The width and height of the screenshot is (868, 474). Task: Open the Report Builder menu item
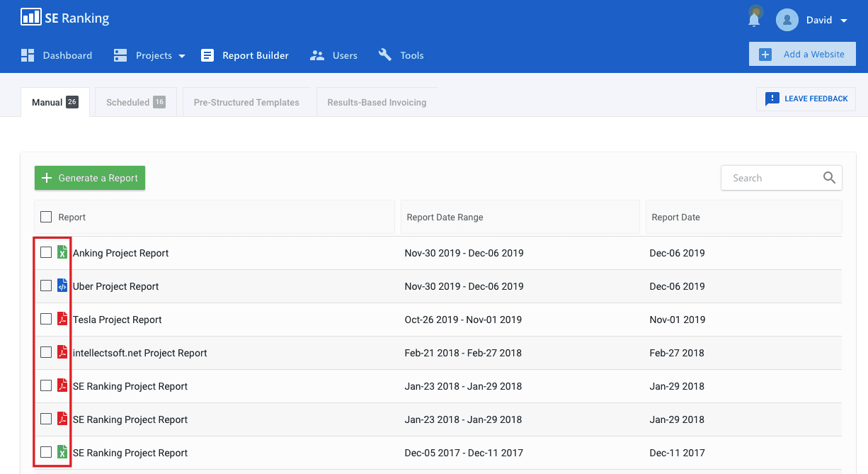click(x=245, y=55)
